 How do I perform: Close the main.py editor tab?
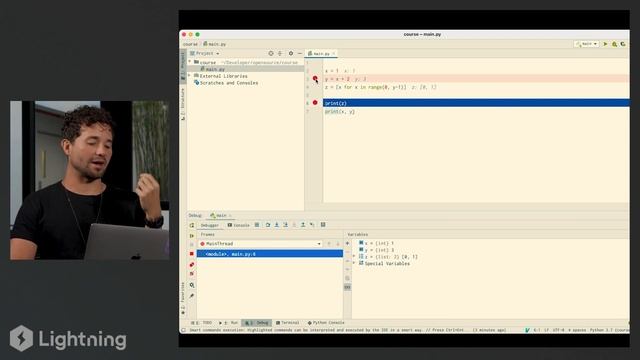pyautogui.click(x=333, y=53)
